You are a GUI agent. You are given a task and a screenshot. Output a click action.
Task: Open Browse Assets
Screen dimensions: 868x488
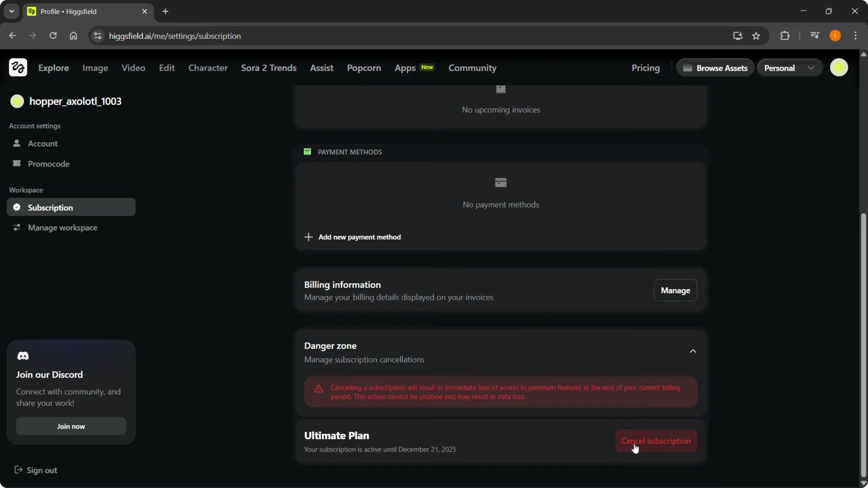716,68
